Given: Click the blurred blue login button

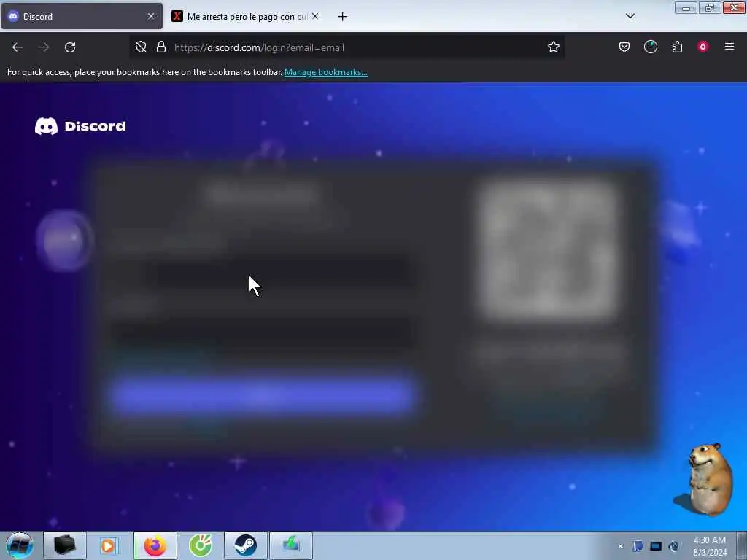Looking at the screenshot, I should [x=263, y=394].
